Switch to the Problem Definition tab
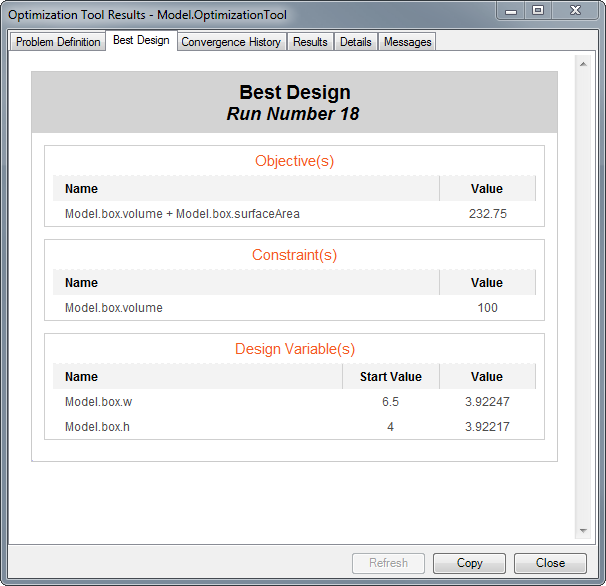 (58, 42)
